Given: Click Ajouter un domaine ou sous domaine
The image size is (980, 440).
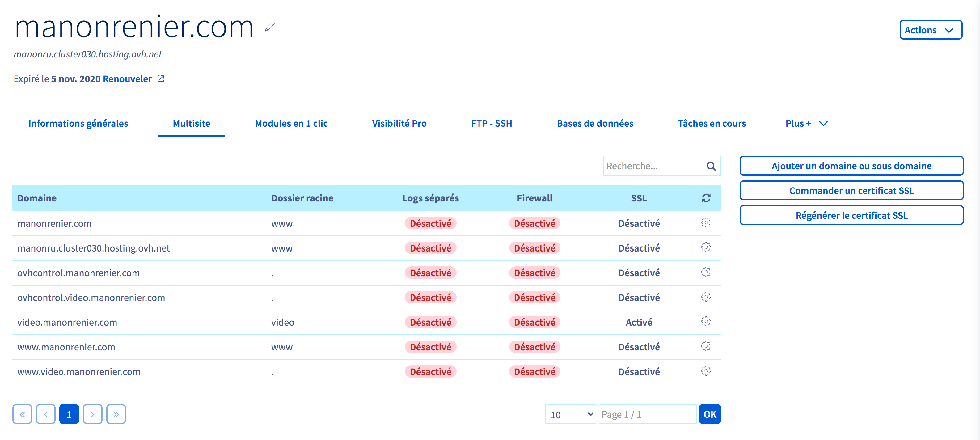Looking at the screenshot, I should point(851,166).
